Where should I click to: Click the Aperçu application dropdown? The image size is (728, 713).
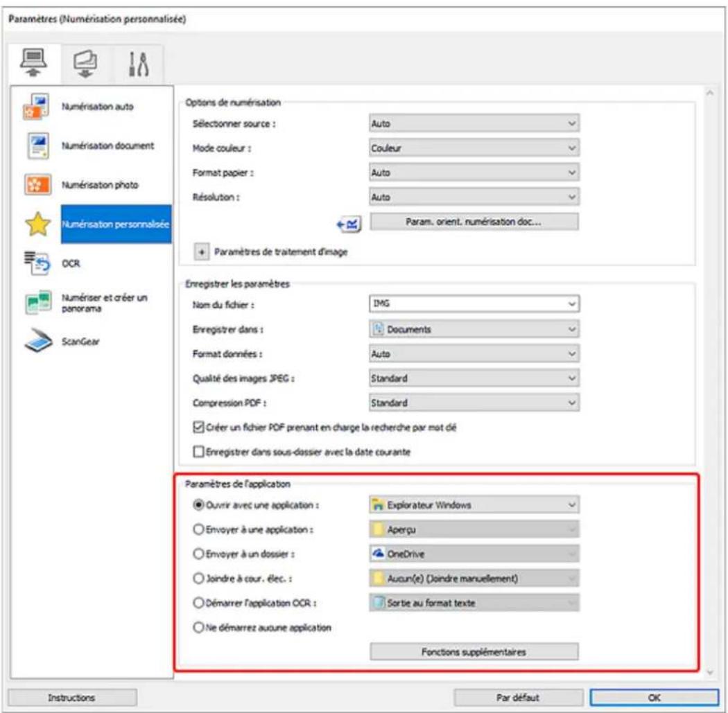point(474,529)
